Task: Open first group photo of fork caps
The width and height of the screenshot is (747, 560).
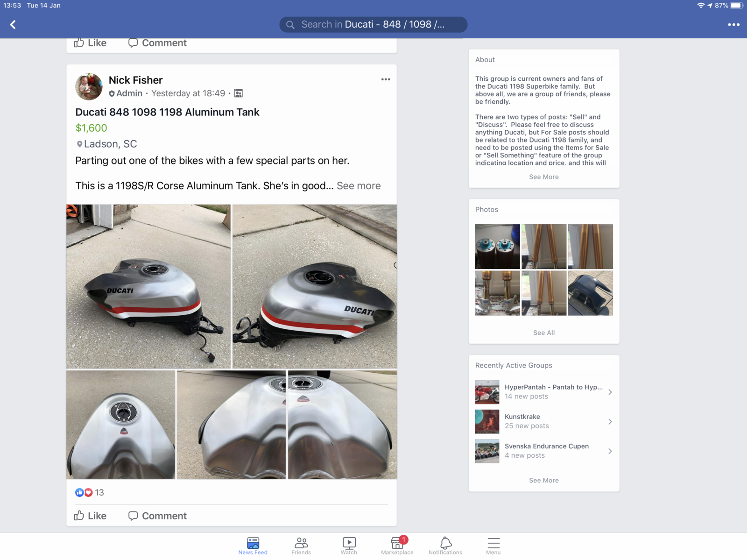Action: [497, 247]
